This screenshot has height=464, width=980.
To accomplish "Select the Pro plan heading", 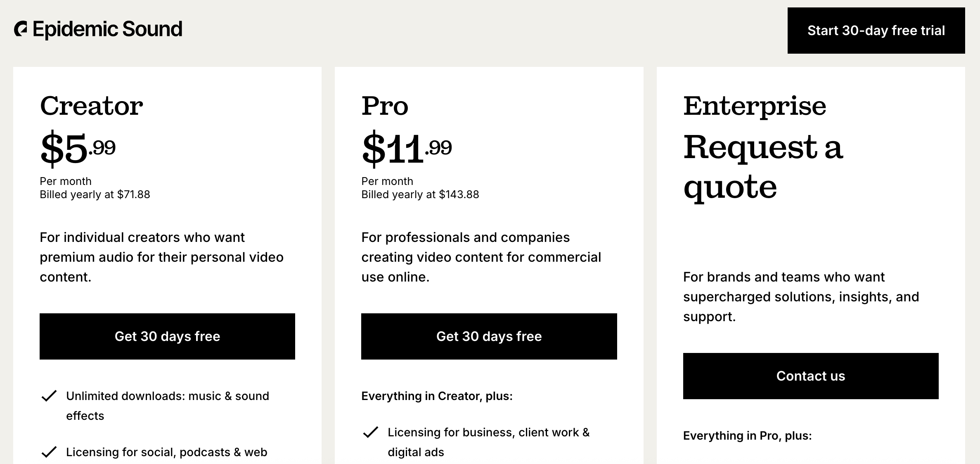I will (x=385, y=106).
